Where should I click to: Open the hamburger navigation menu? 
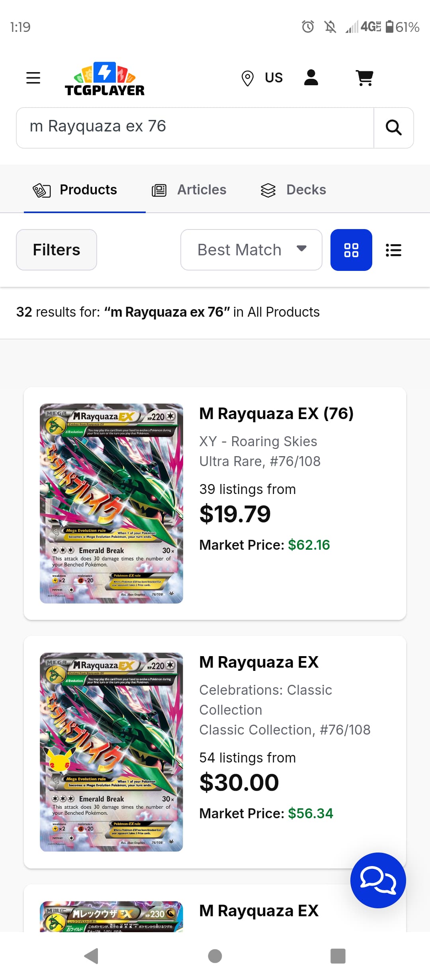(x=33, y=78)
